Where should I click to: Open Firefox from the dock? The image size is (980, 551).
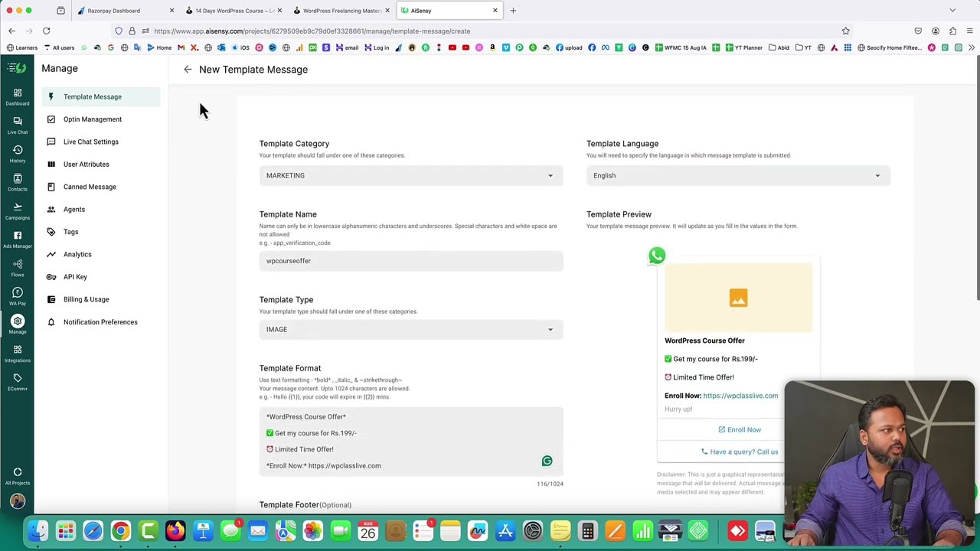[175, 530]
